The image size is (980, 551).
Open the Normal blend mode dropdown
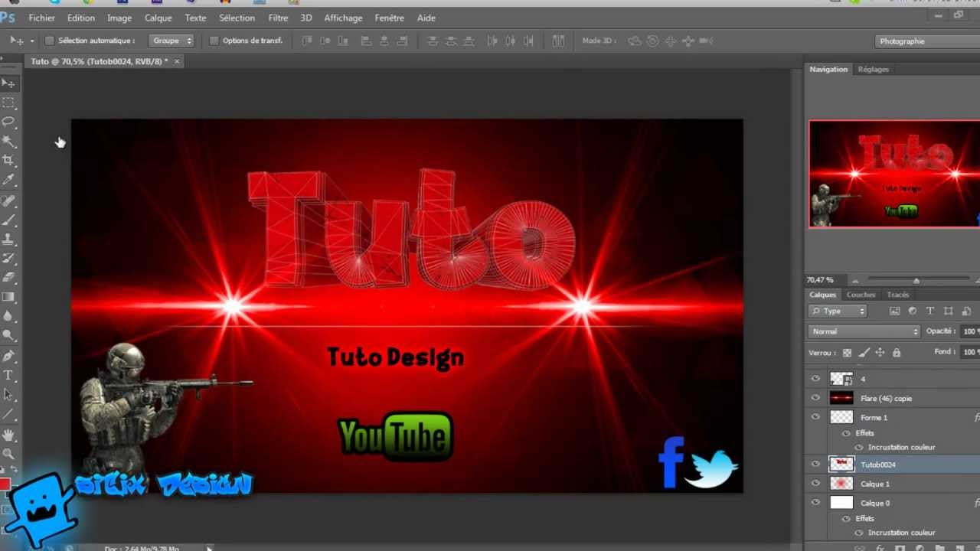[864, 331]
